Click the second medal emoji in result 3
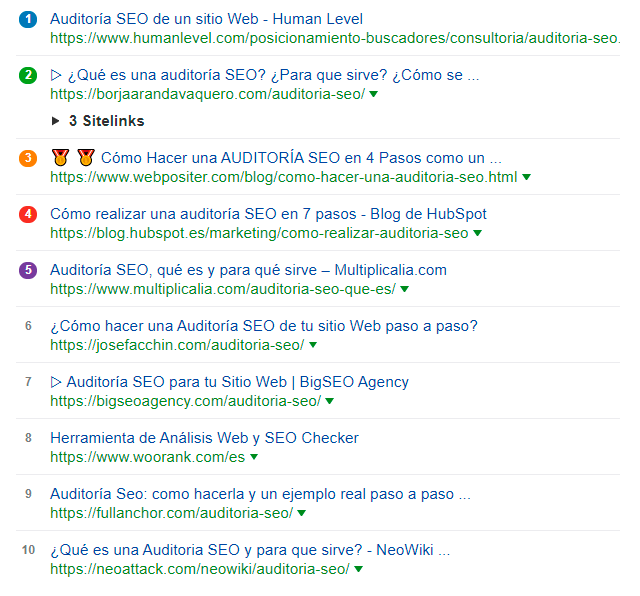Screen dimensions: 640x596 click(86, 158)
